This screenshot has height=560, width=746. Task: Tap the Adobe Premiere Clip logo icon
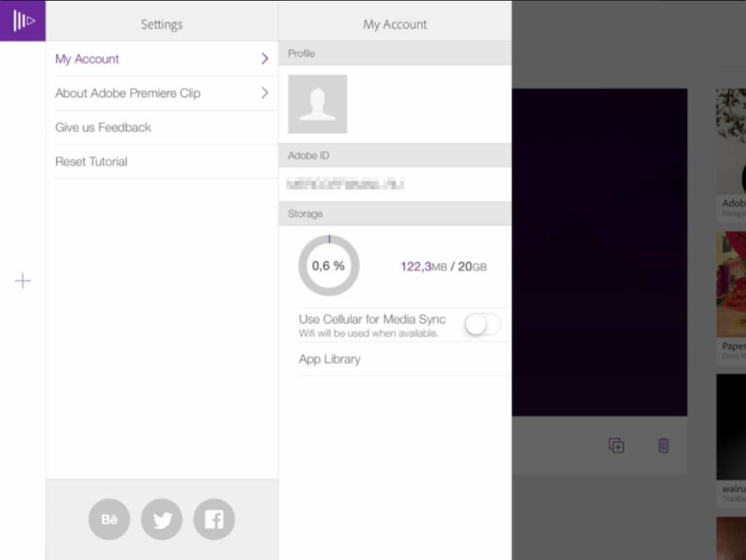coord(23,20)
